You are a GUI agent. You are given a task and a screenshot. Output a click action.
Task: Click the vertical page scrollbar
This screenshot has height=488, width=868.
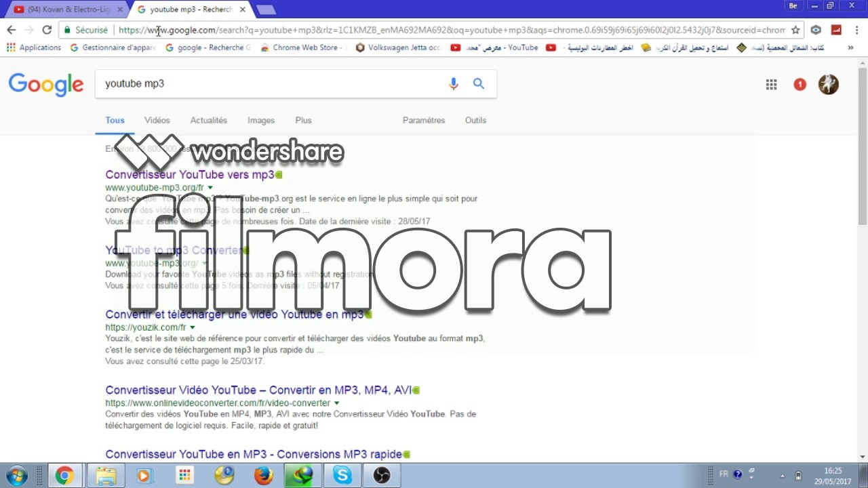pos(862,146)
